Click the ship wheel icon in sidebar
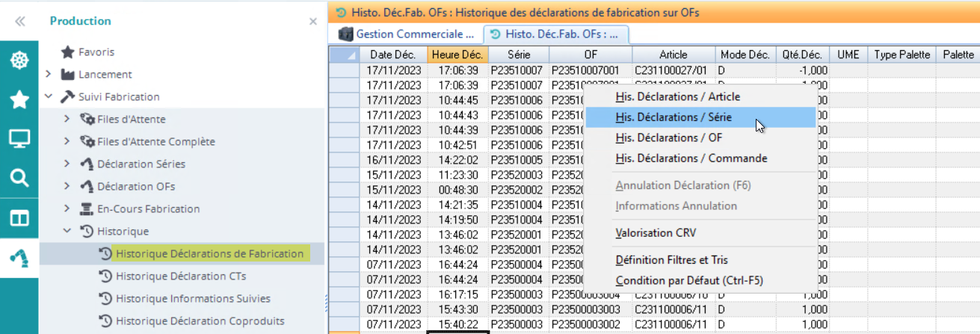Viewport: 980px width, 334px height. click(19, 61)
